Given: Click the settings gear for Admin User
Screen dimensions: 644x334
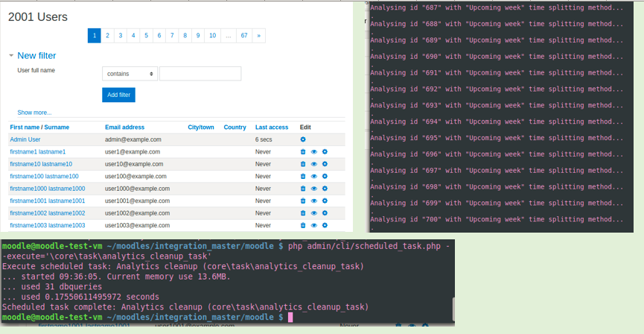Looking at the screenshot, I should click(x=303, y=139).
